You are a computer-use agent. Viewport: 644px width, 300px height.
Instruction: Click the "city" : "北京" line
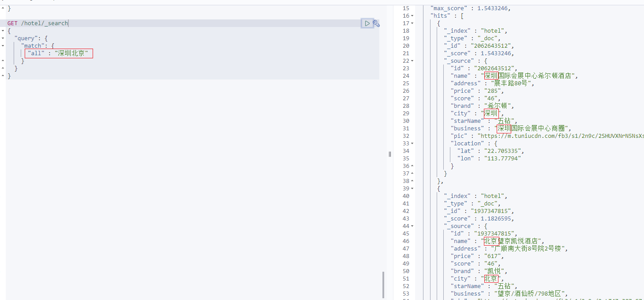[x=476, y=279]
